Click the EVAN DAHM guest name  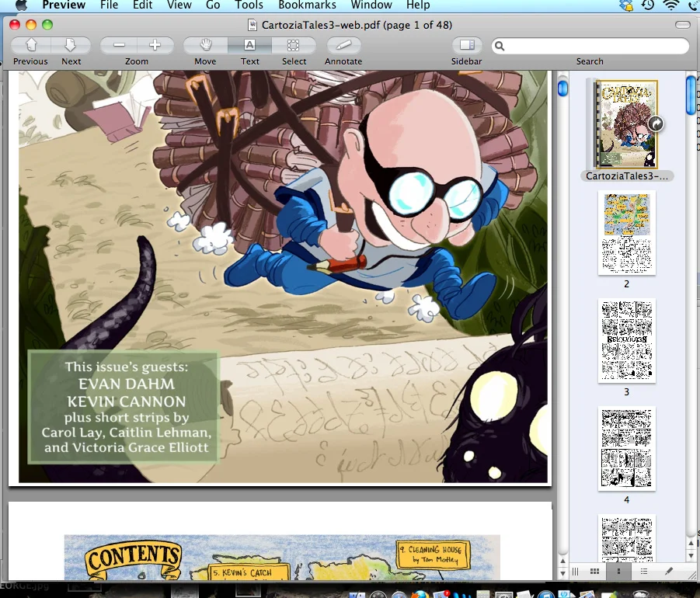127,384
